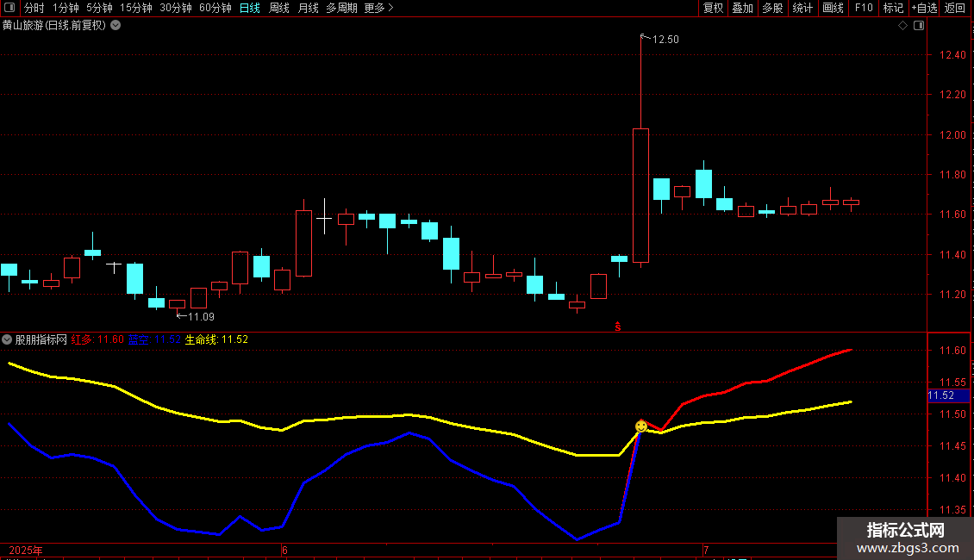Image resolution: width=974 pixels, height=560 pixels.
Task: Click the highlighted 11.52 axis value box
Action: [x=948, y=395]
